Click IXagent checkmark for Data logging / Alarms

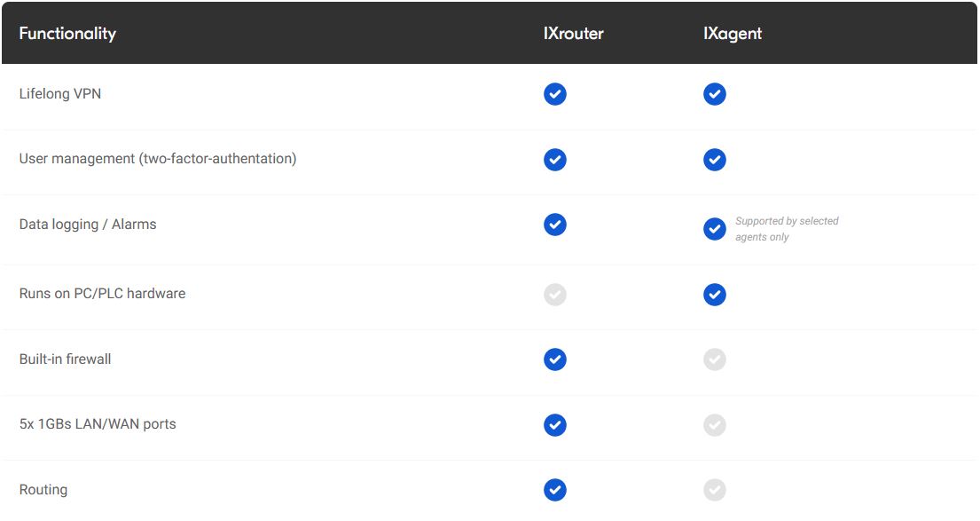pyautogui.click(x=714, y=229)
